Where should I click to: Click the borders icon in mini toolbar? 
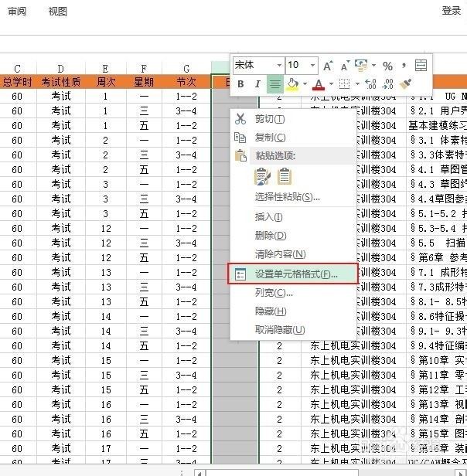tap(344, 84)
